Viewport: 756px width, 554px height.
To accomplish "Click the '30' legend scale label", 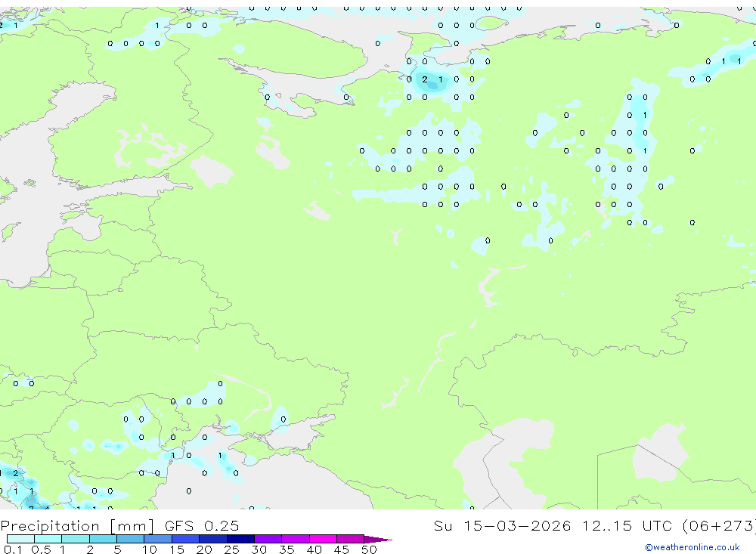I will point(259,549).
